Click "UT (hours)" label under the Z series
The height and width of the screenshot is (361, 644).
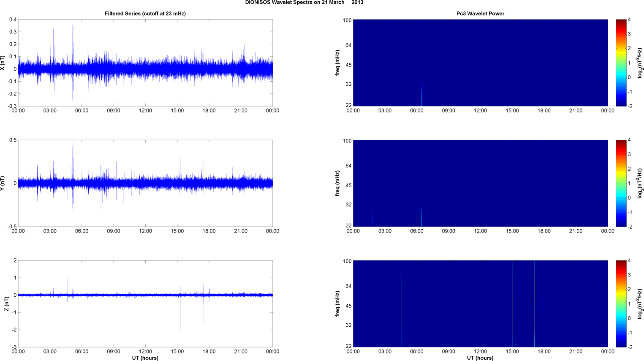(x=145, y=358)
